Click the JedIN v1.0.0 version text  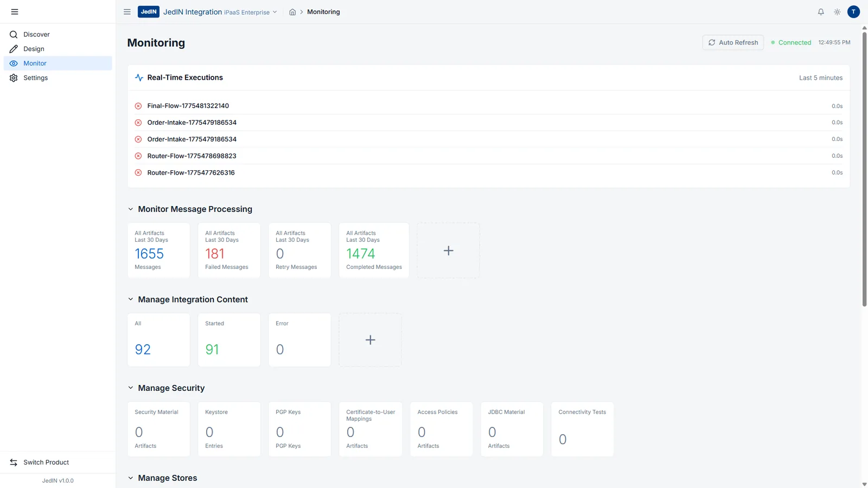[58, 480]
